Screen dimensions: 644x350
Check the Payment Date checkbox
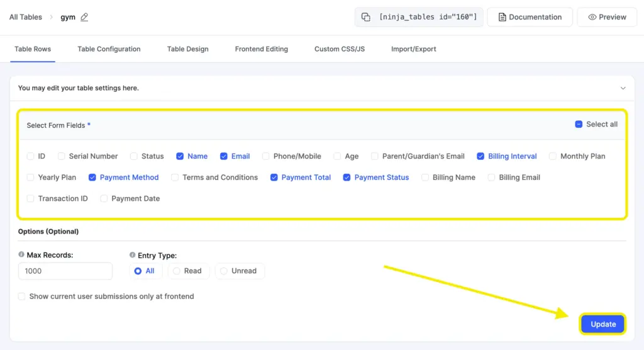point(104,199)
